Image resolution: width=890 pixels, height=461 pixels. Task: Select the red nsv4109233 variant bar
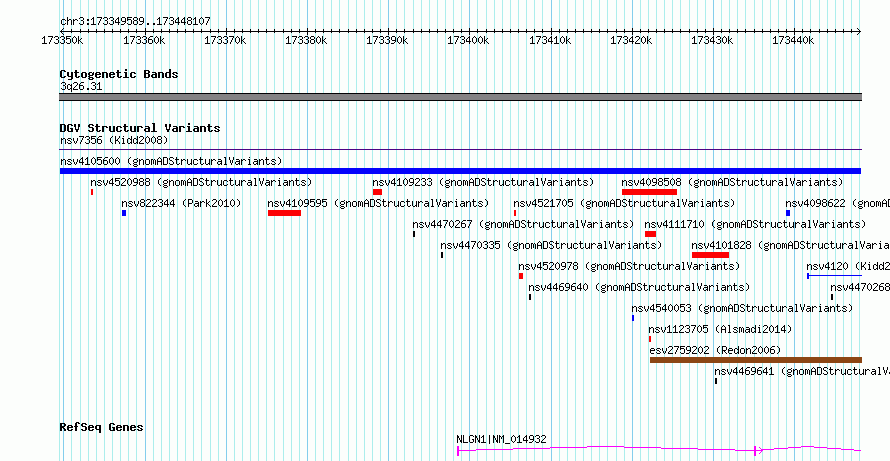(377, 192)
